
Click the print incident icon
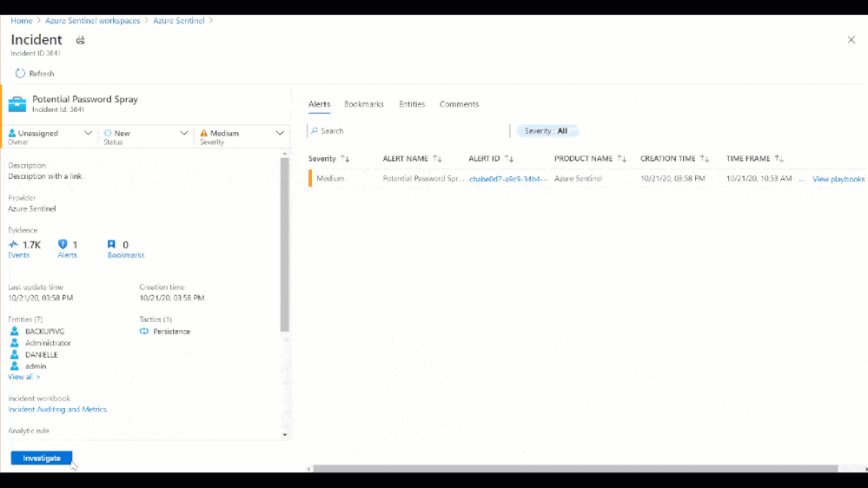coord(80,40)
